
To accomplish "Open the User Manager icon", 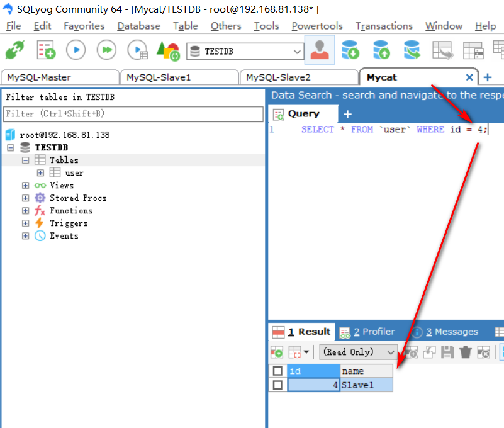I will (x=320, y=50).
